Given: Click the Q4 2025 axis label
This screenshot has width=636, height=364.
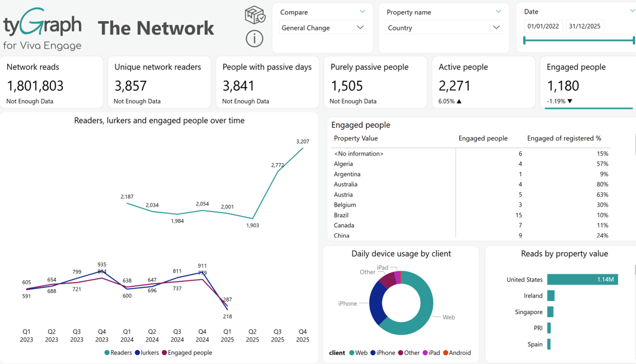Looking at the screenshot, I should coord(303,335).
